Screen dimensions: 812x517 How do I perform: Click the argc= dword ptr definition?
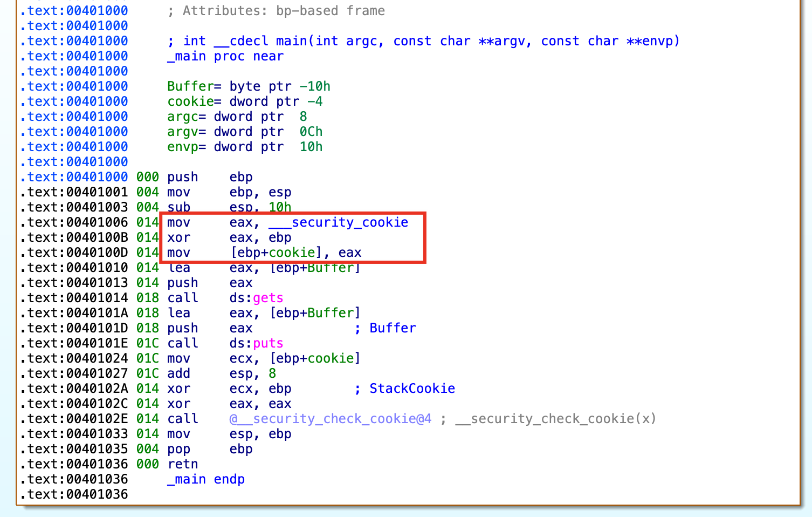(x=237, y=117)
